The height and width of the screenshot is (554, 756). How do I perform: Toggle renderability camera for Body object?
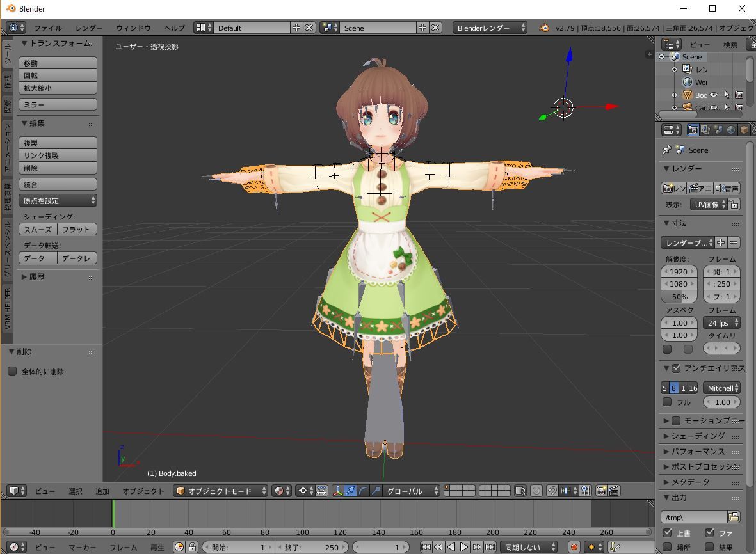[x=739, y=95]
